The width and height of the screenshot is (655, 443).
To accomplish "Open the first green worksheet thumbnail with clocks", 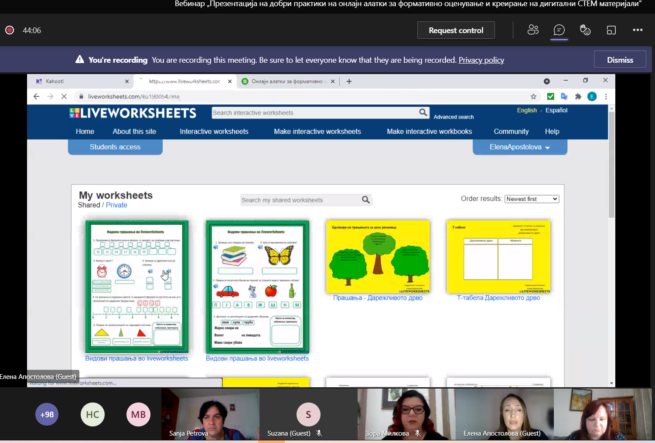I will (x=137, y=287).
